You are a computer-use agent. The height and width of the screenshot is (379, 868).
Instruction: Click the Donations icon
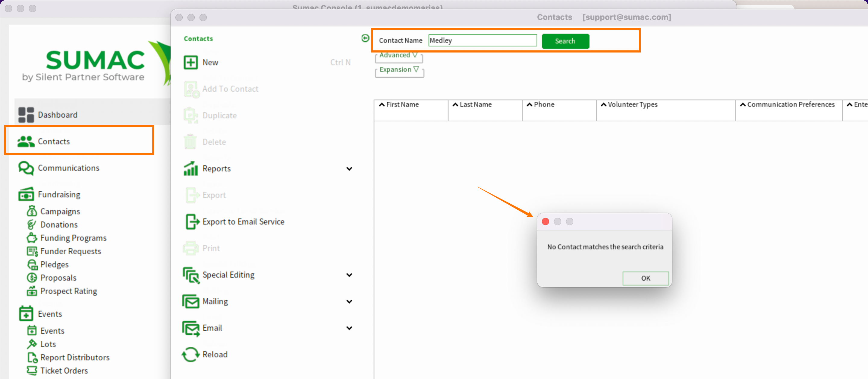pyautogui.click(x=32, y=225)
